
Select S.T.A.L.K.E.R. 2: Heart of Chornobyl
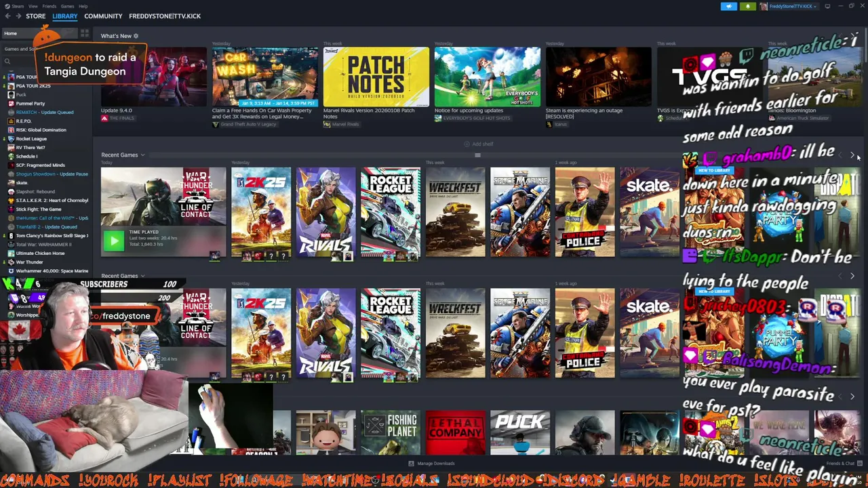(x=52, y=200)
